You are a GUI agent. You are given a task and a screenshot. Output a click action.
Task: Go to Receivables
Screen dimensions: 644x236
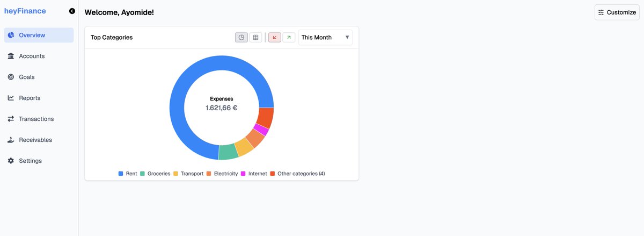click(x=35, y=140)
